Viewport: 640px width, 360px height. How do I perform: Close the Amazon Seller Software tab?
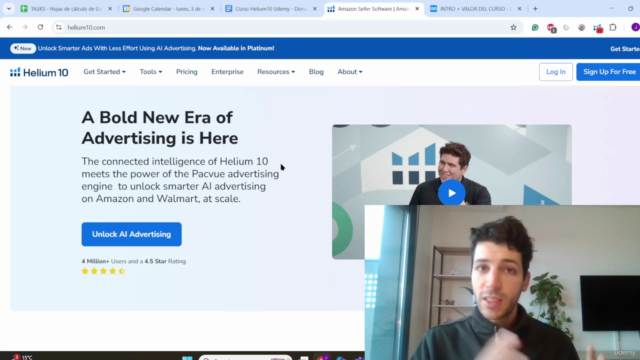[x=417, y=9]
